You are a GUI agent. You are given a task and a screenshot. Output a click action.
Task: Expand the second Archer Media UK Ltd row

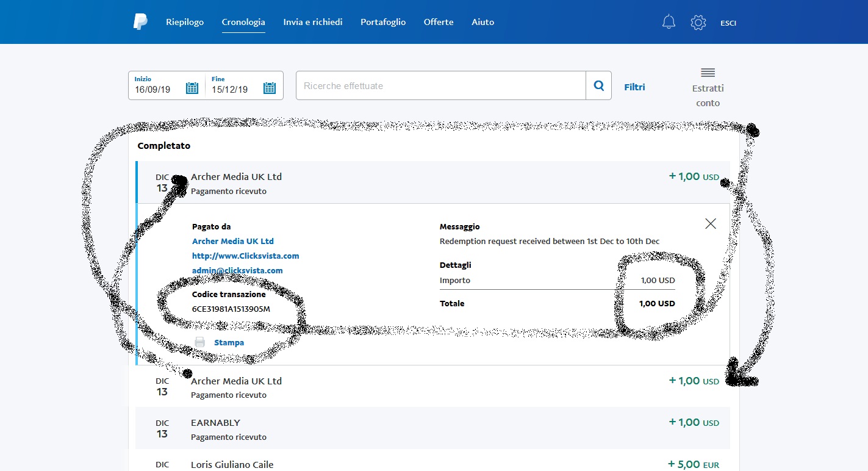[x=433, y=387]
